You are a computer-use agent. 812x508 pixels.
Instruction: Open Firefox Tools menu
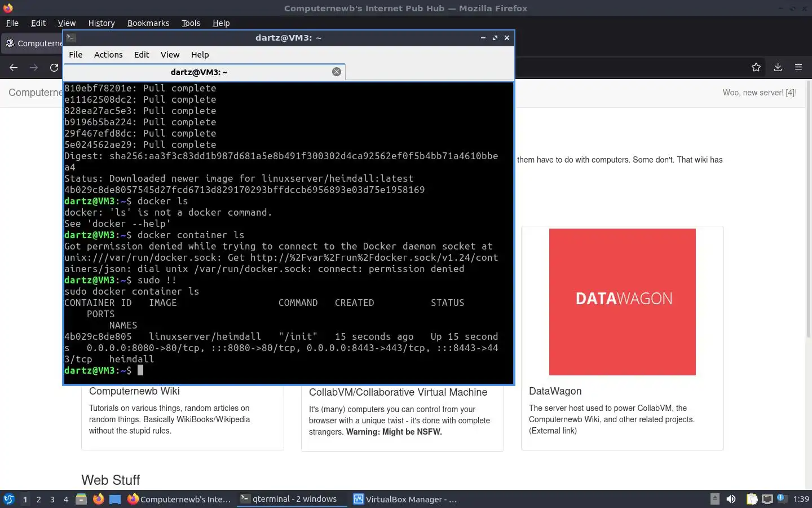click(x=191, y=23)
